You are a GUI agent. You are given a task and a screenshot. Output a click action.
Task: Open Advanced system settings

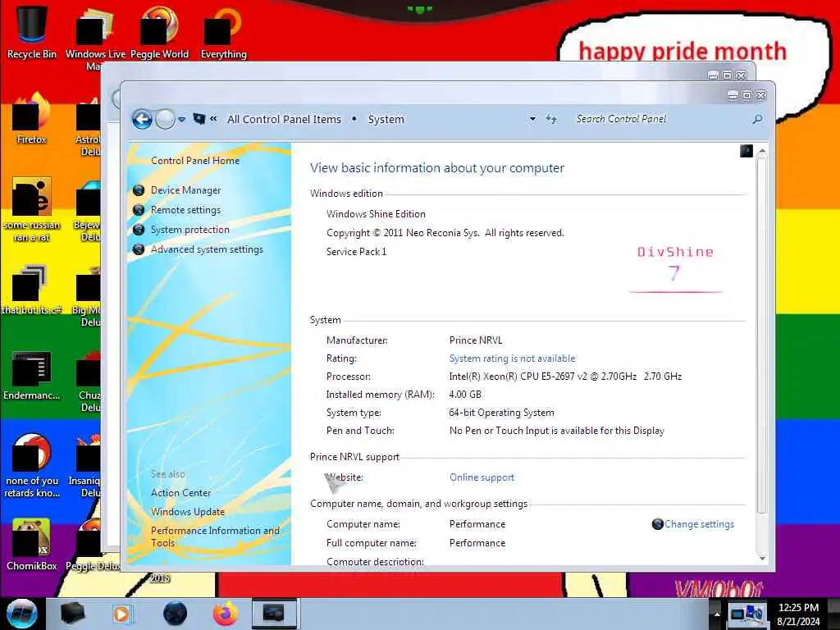(207, 249)
